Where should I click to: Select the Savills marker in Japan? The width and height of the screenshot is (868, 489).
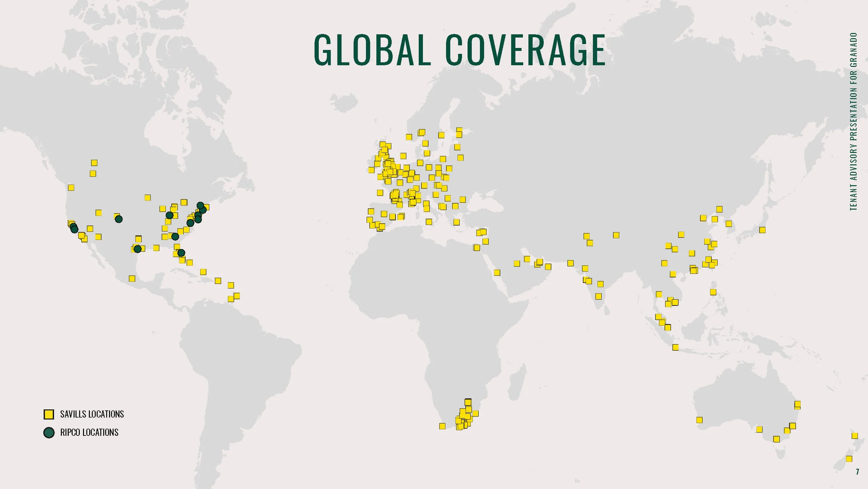click(x=762, y=230)
